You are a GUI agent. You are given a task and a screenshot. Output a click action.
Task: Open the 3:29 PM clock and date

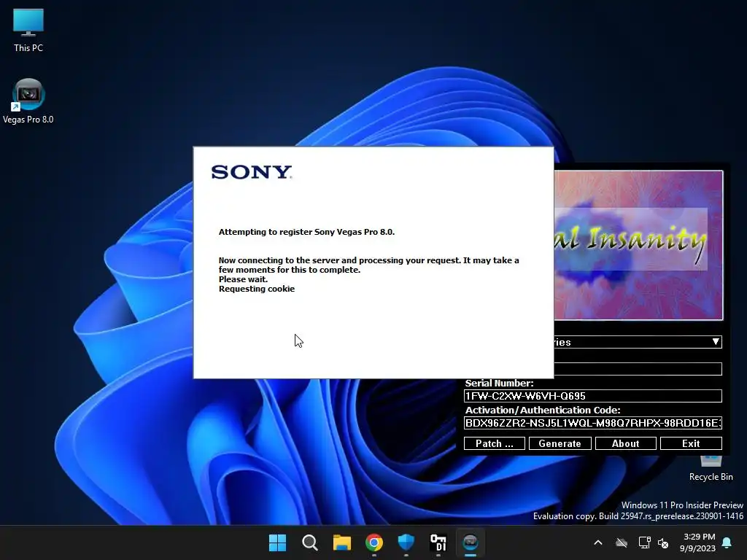click(x=697, y=542)
